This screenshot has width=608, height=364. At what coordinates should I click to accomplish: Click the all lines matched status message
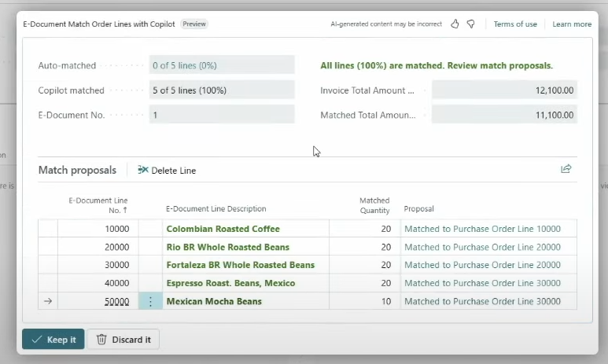[437, 65]
